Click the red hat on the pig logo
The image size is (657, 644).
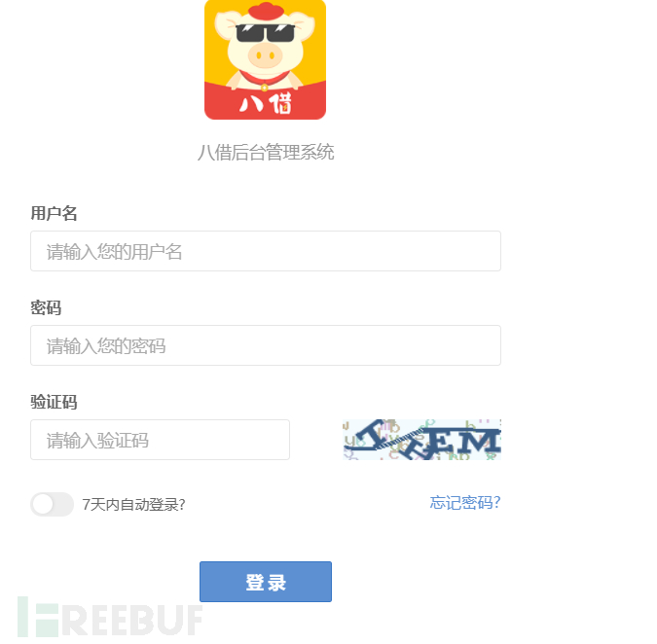click(266, 12)
